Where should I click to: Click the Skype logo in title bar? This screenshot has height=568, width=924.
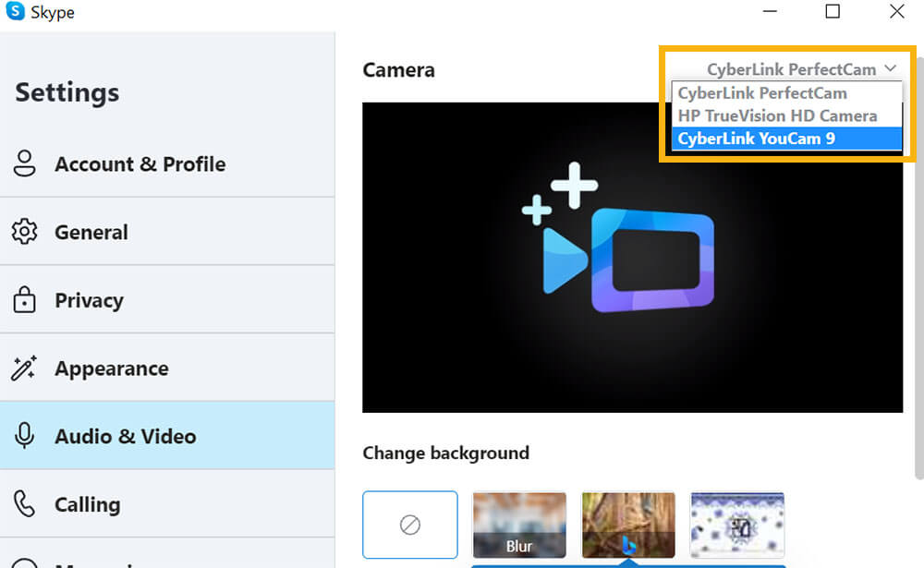click(15, 10)
